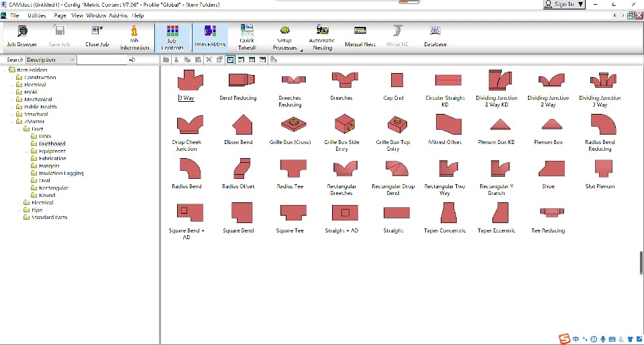This screenshot has height=345, width=644.
Task: Select the Standard Parts folder
Action: click(49, 218)
